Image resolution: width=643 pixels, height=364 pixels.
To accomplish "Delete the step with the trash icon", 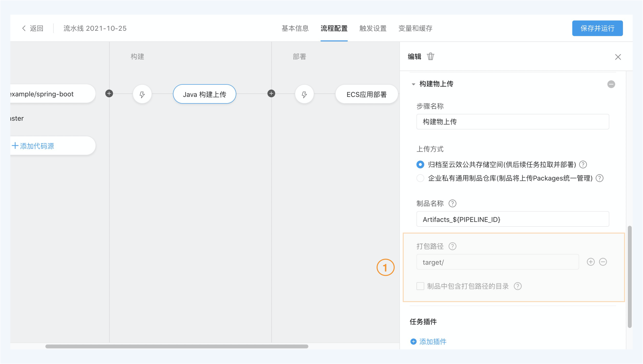I will [430, 57].
